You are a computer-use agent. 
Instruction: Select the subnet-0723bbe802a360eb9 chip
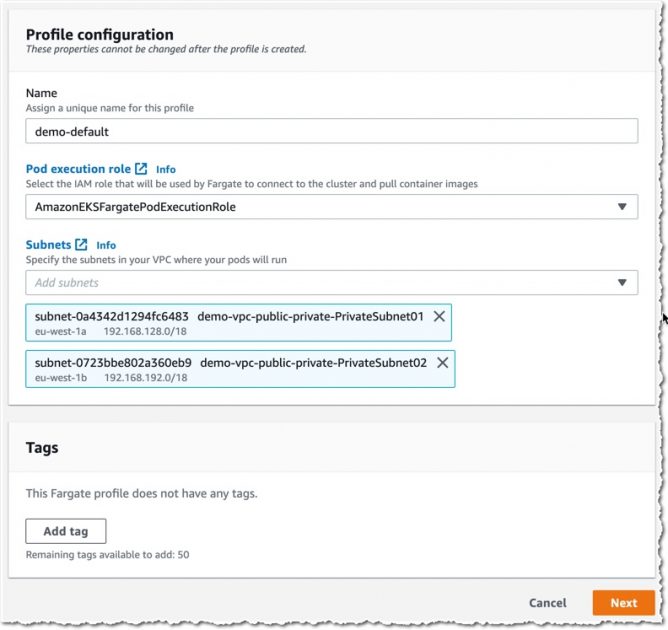240,369
